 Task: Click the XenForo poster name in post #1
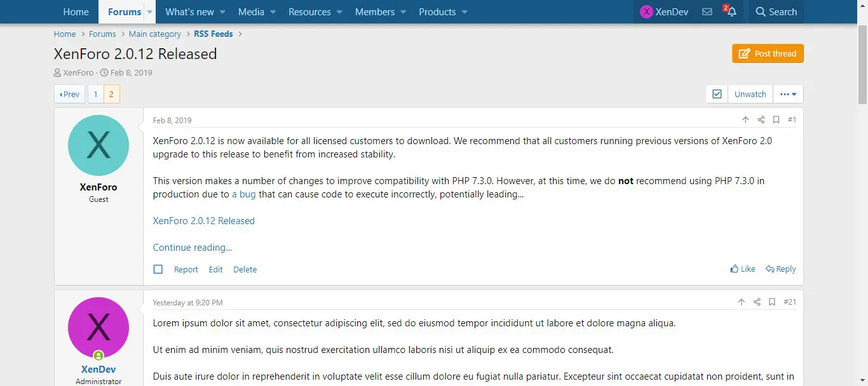(98, 187)
